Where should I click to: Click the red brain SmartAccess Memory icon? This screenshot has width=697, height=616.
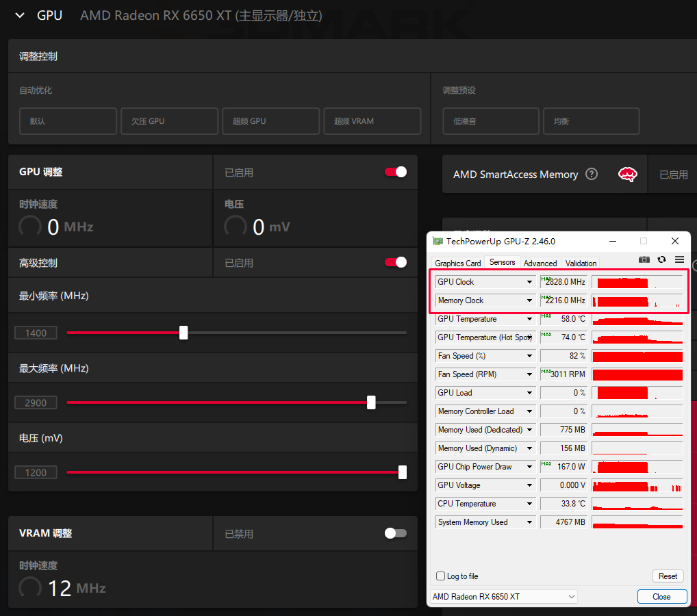point(627,175)
